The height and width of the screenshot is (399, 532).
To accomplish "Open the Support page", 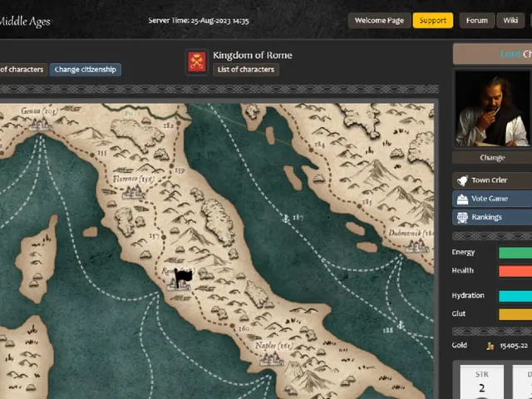I will tap(432, 20).
